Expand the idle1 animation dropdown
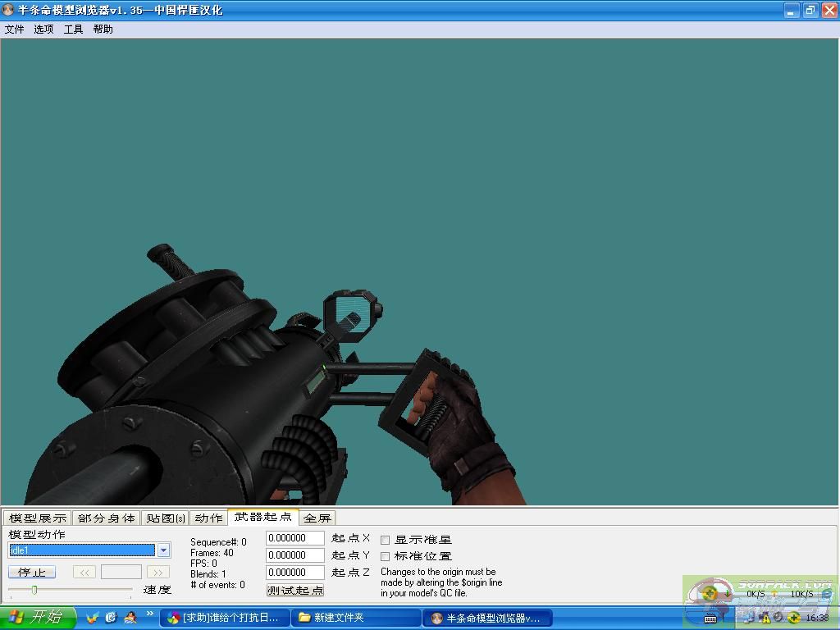The width and height of the screenshot is (840, 630). click(x=163, y=550)
